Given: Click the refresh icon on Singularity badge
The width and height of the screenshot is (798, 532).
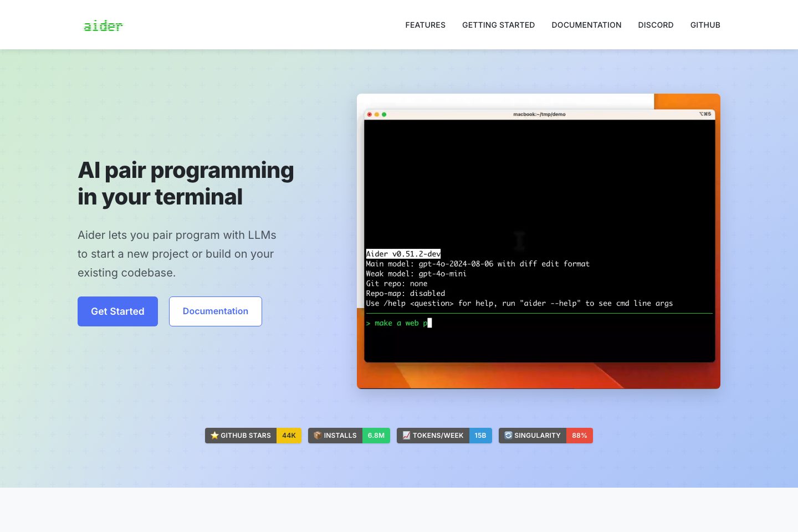Looking at the screenshot, I should tap(508, 436).
